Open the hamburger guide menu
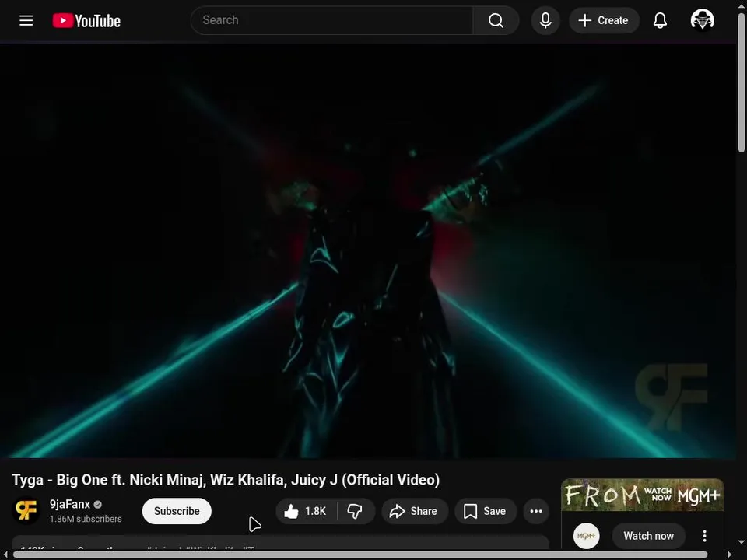747x560 pixels. [x=26, y=20]
